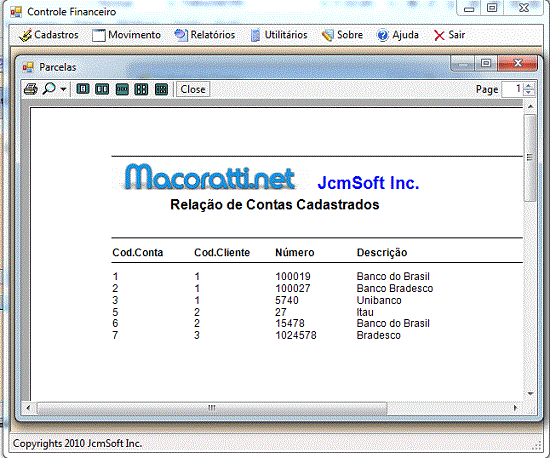The width and height of the screenshot is (550, 458).
Task: Increase the page number with the up spinner
Action: coord(529,86)
